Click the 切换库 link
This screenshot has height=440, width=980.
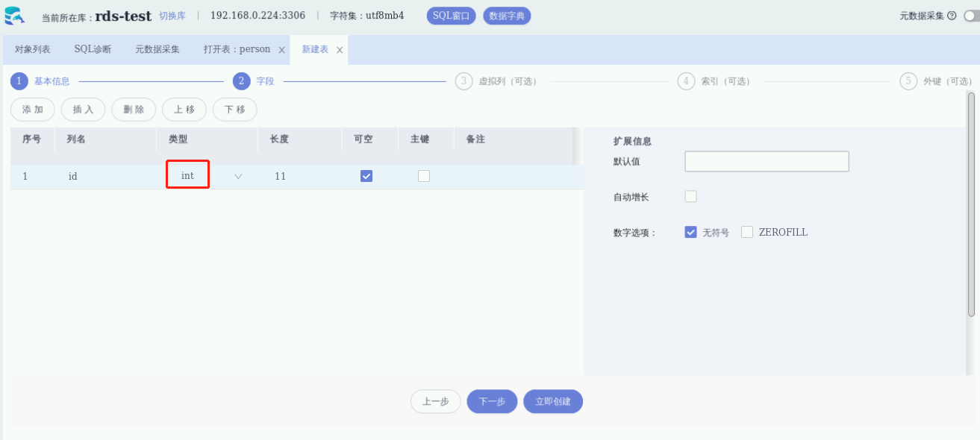click(172, 16)
